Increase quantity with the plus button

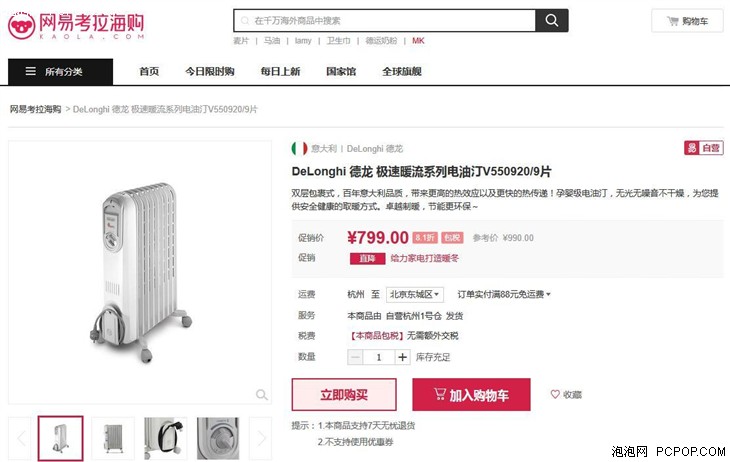[402, 357]
